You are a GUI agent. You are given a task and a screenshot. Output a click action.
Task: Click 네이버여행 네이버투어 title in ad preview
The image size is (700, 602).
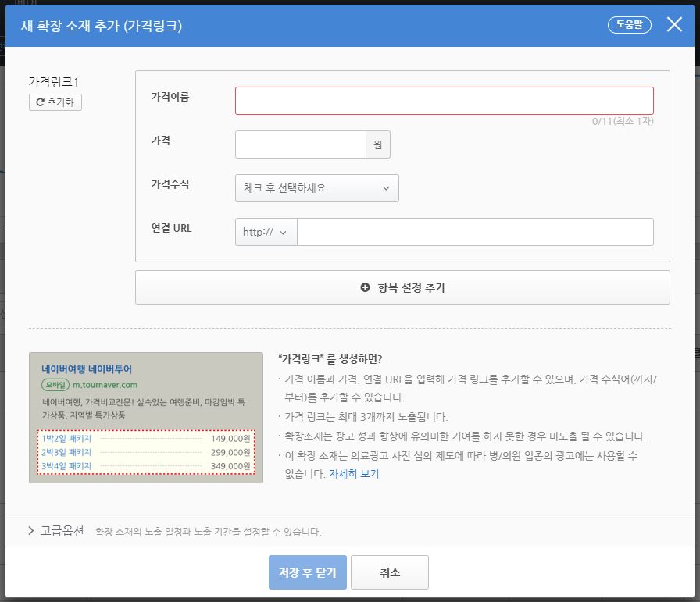(87, 369)
